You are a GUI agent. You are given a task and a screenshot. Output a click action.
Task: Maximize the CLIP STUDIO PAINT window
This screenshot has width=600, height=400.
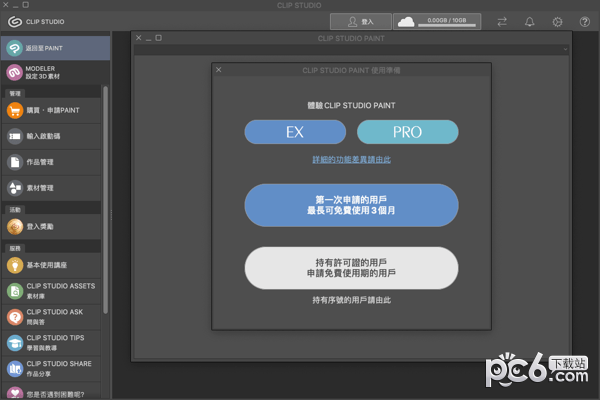coord(158,38)
